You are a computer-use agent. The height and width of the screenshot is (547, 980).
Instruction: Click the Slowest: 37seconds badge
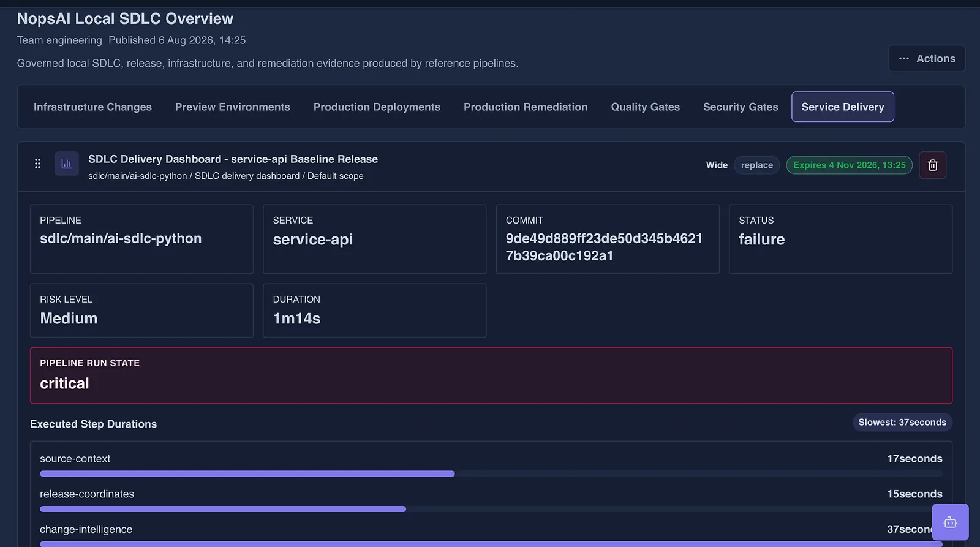click(x=902, y=422)
